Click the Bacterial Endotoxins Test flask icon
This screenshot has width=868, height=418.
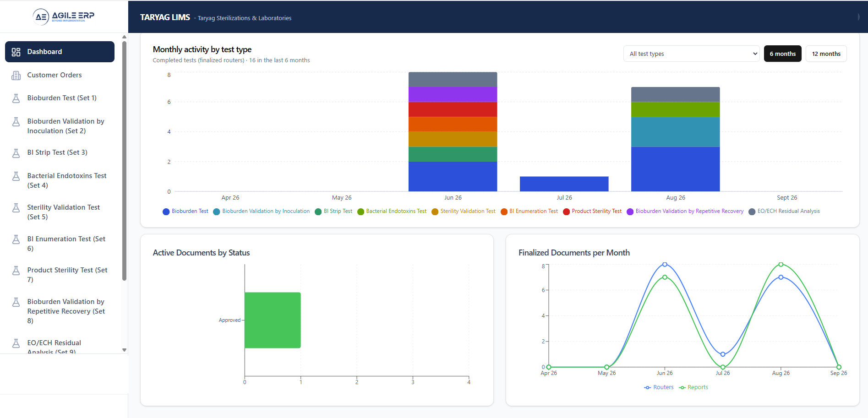16,176
